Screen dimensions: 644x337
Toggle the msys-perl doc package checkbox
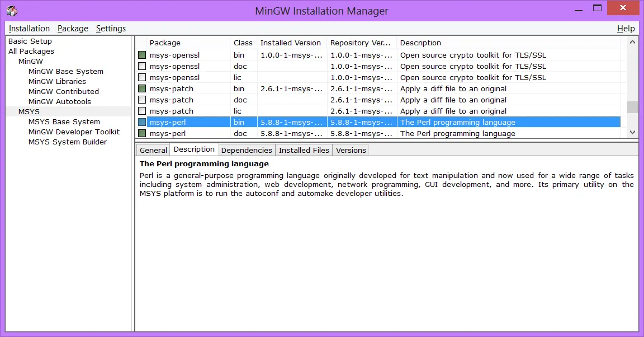click(142, 133)
